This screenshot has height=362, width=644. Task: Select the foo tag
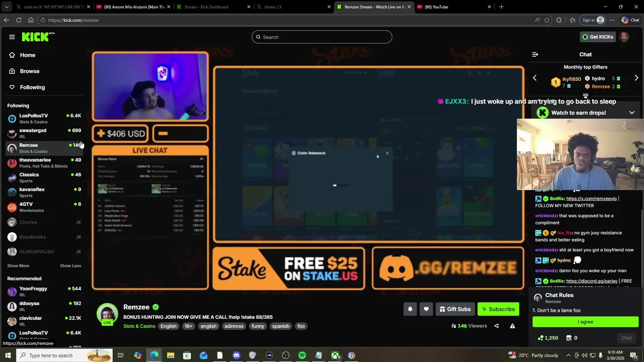click(301, 326)
